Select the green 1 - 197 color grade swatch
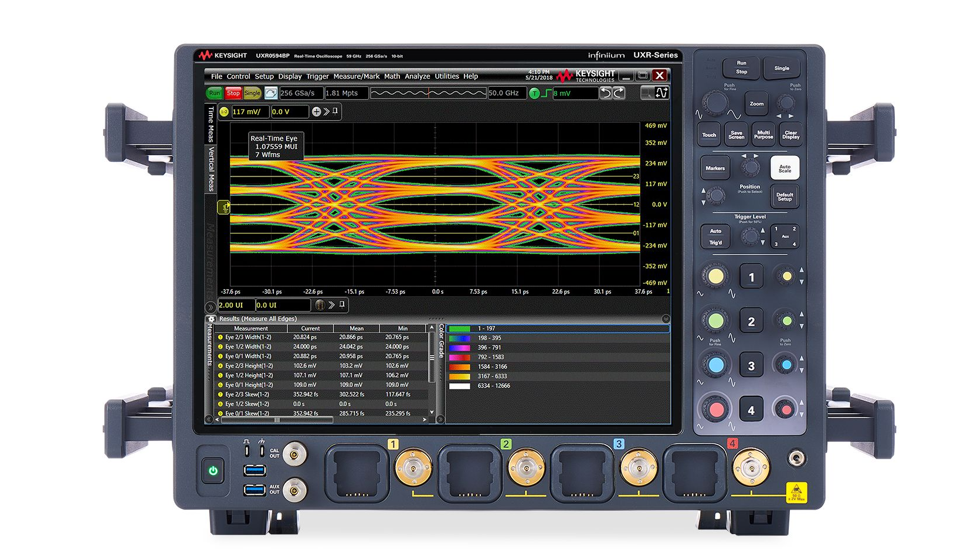This screenshot has height=560, width=967. tap(460, 329)
